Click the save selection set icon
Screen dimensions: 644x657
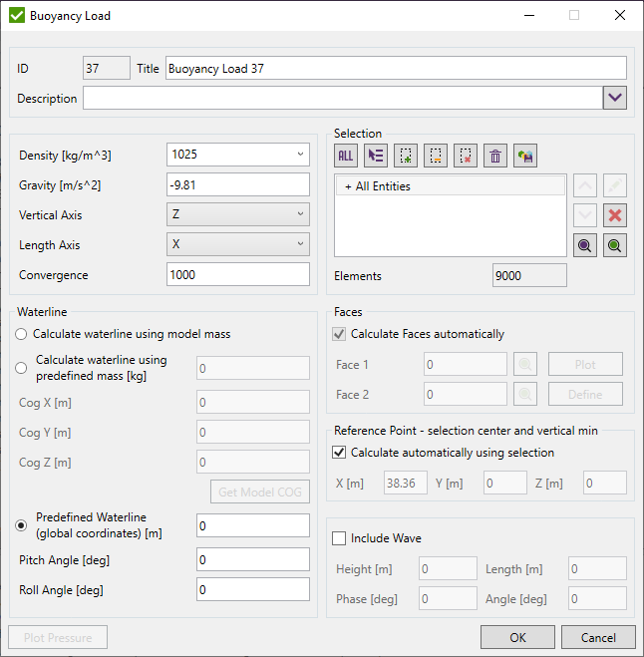tap(525, 156)
